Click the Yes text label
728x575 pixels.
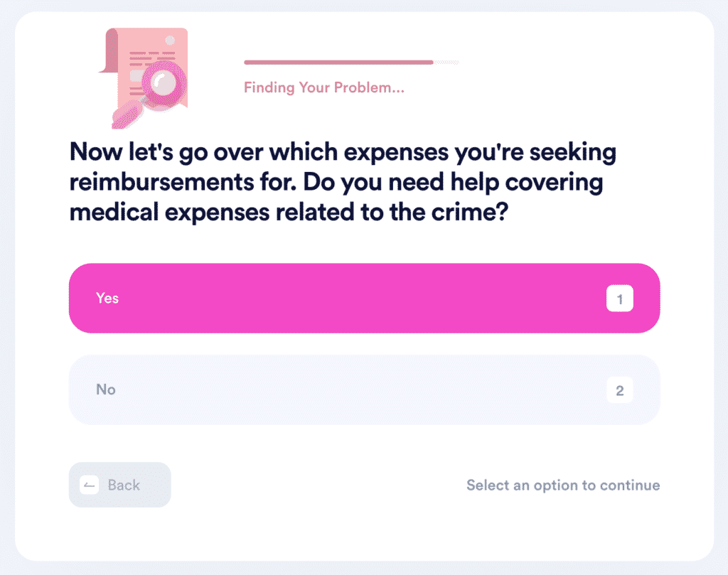coord(107,298)
